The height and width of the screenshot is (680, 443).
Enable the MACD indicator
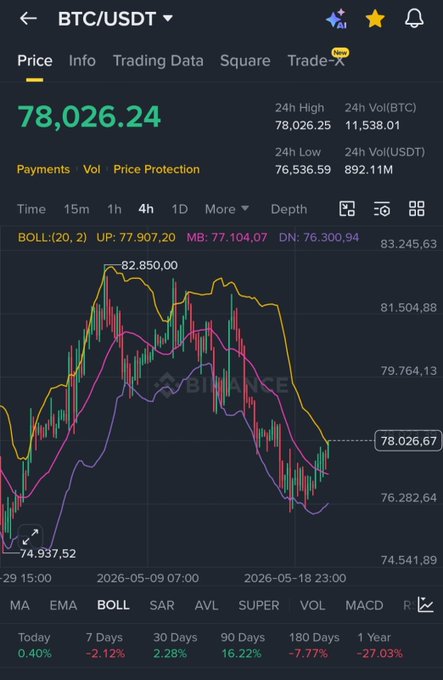(364, 605)
